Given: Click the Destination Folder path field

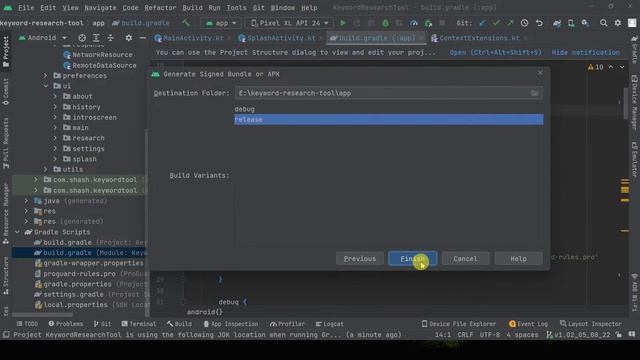Looking at the screenshot, I should click(x=389, y=93).
